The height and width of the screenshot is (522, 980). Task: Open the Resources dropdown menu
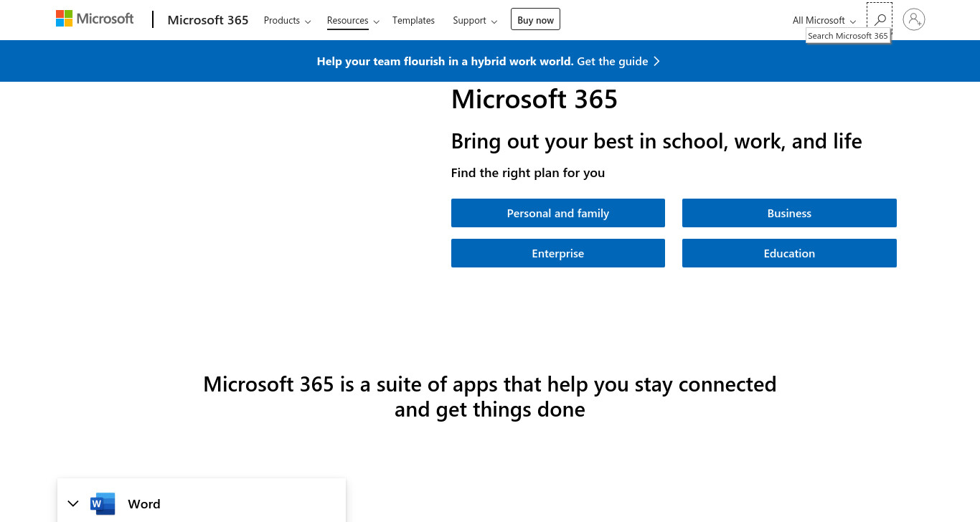(353, 20)
